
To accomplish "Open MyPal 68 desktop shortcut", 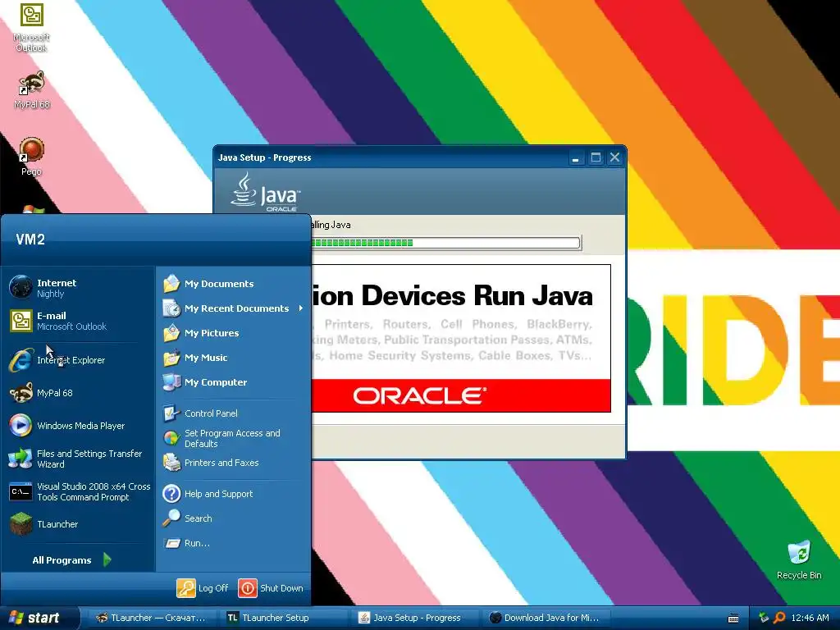I will click(32, 89).
